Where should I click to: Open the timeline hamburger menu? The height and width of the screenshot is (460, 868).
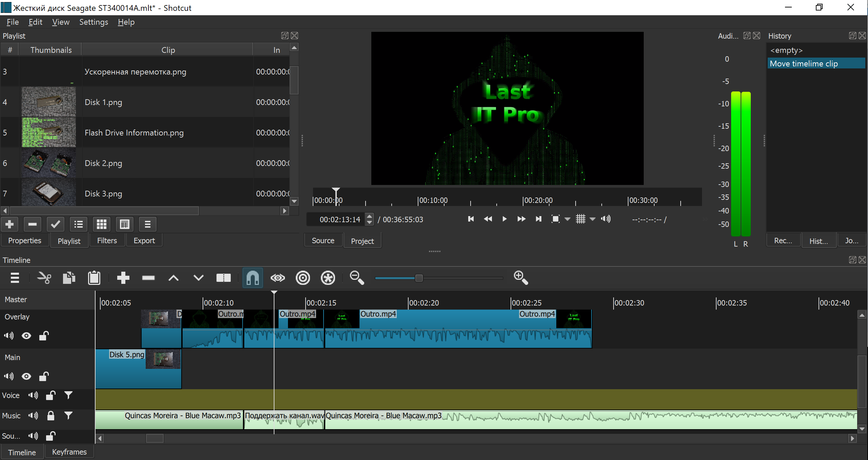point(15,278)
